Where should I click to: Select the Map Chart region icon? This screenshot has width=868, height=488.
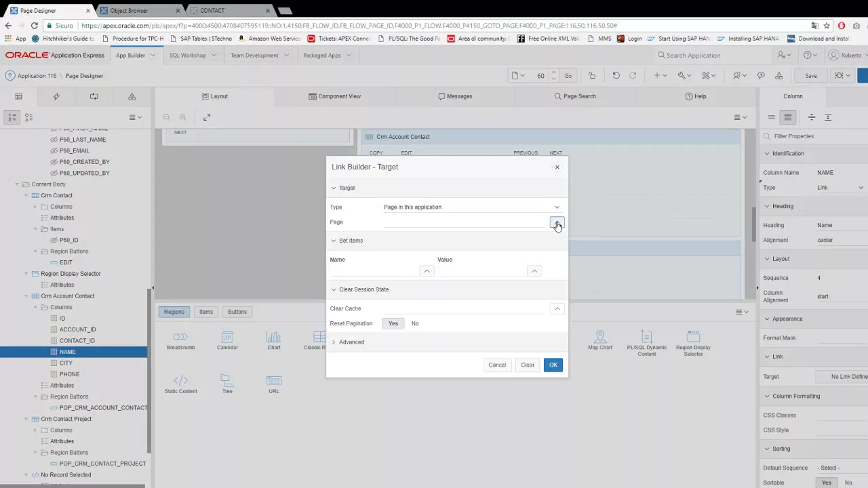600,340
